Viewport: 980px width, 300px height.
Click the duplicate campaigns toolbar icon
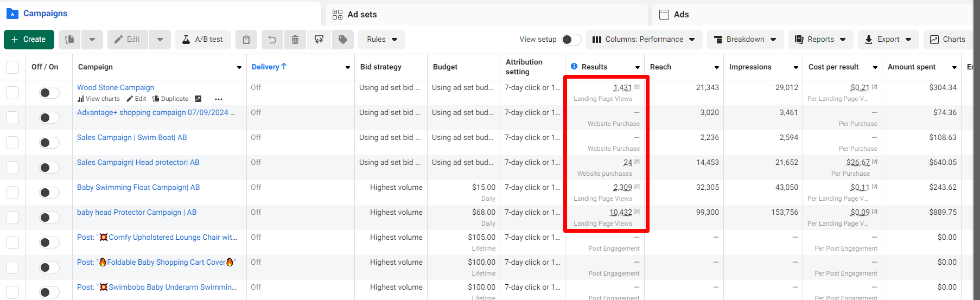[69, 40]
